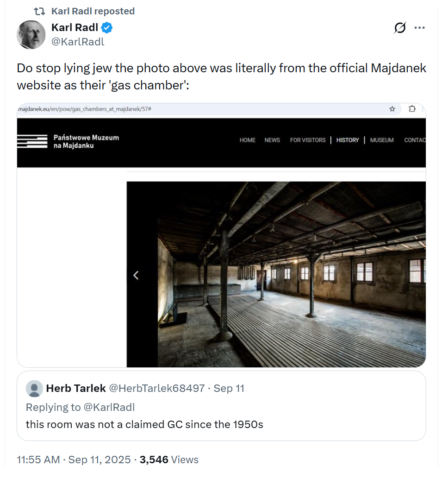Click the repost arrows icon at top
This screenshot has height=479, width=448.
[39, 11]
